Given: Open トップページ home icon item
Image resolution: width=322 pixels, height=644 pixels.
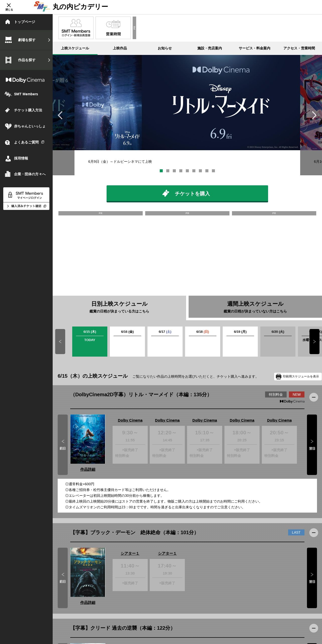Looking at the screenshot, I should point(26,22).
